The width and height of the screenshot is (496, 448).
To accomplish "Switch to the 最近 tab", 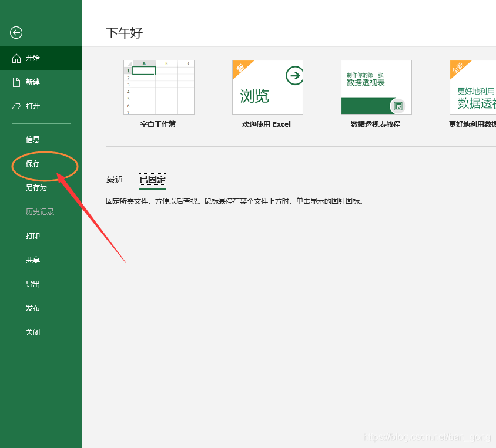I will [115, 180].
